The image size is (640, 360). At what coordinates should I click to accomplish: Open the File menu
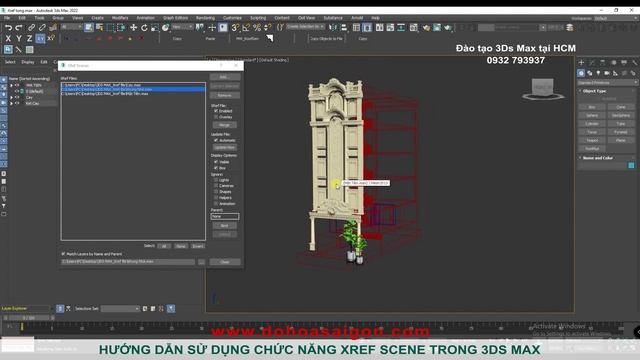tap(7, 18)
